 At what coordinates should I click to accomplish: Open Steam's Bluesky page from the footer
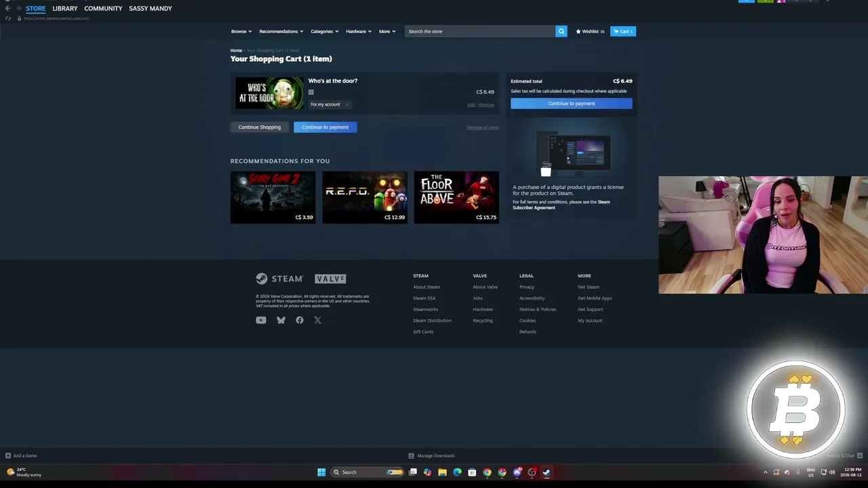click(x=281, y=320)
